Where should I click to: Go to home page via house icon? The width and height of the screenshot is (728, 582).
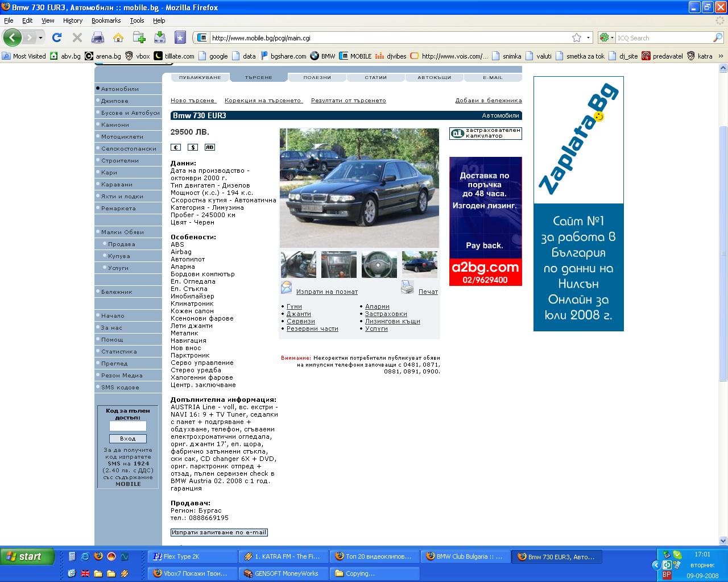coord(118,38)
